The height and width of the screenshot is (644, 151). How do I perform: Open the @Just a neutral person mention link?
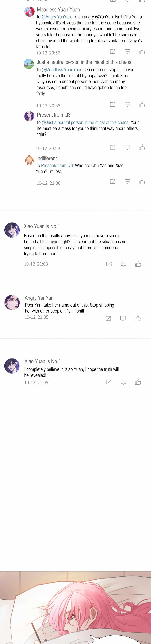[85, 122]
